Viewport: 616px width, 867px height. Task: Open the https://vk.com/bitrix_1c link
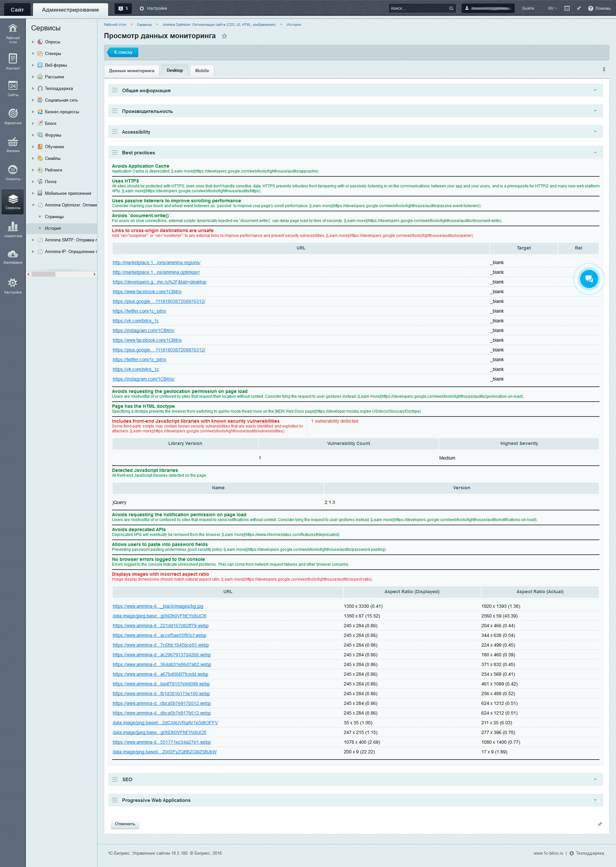pos(135,321)
